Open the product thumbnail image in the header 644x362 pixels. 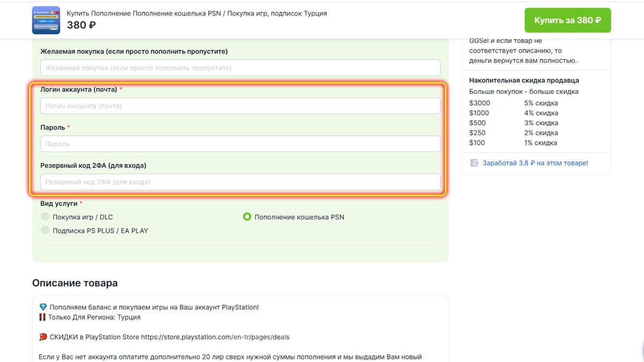tap(46, 20)
